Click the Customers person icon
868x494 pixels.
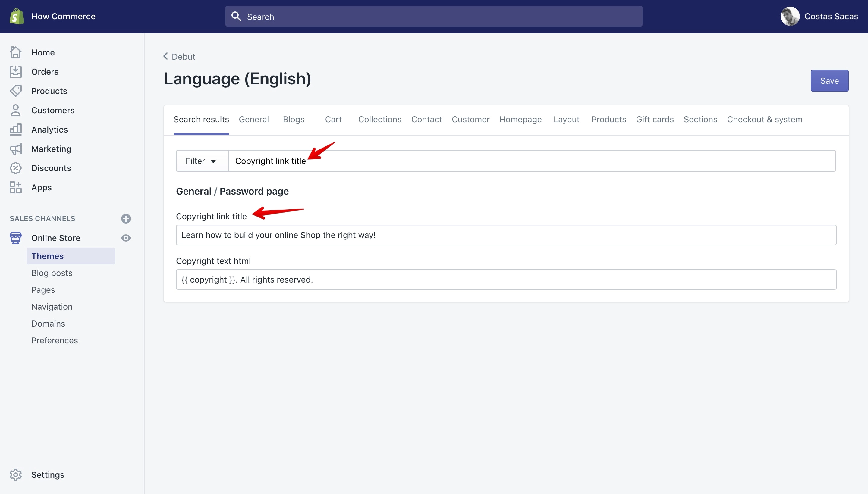coord(16,110)
